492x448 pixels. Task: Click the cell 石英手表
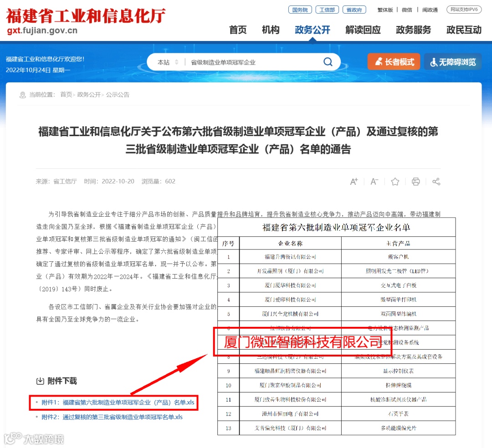click(x=399, y=414)
